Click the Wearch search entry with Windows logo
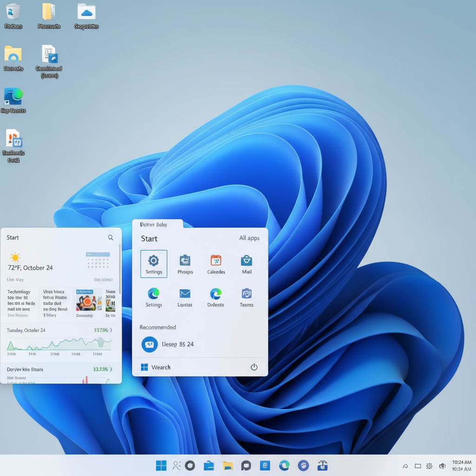The height and width of the screenshot is (476, 476). click(156, 367)
